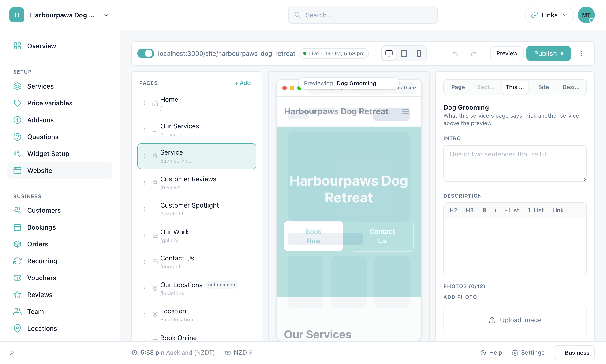Switch to the Site tab
The height and width of the screenshot is (364, 606).
[x=543, y=87]
